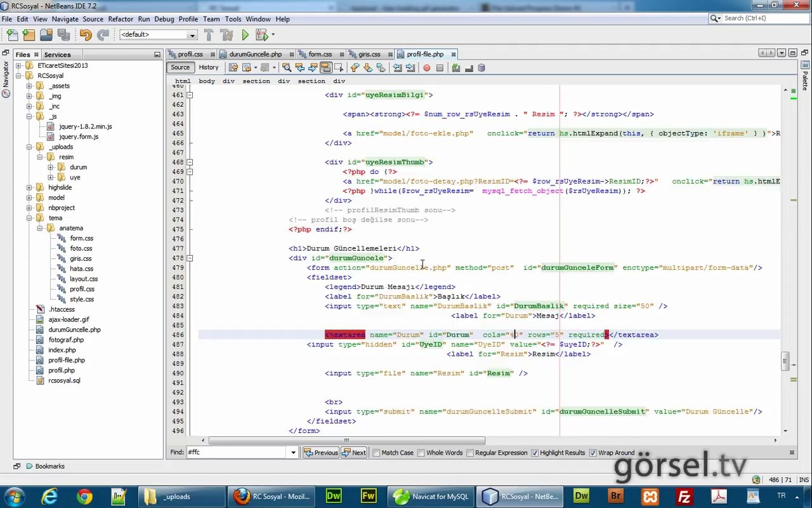
Task: Disable Highlight Results checkbox
Action: point(535,453)
